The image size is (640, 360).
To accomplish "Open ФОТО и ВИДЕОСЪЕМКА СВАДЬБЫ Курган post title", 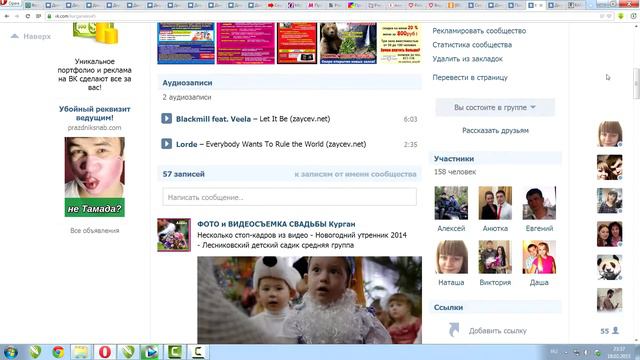I will click(x=276, y=224).
